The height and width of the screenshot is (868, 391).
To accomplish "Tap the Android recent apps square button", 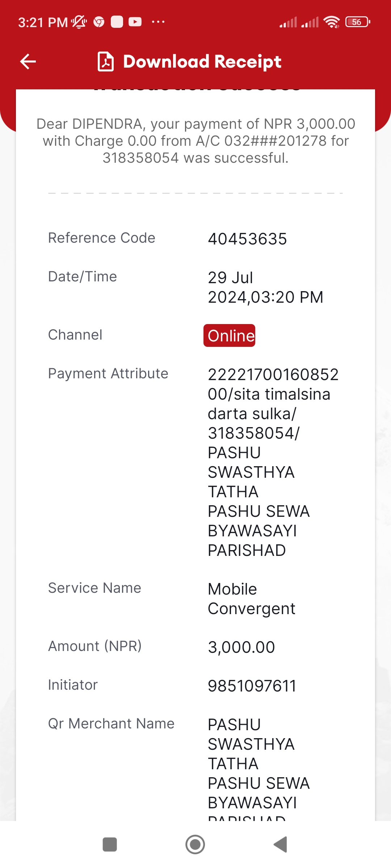I will point(110,844).
